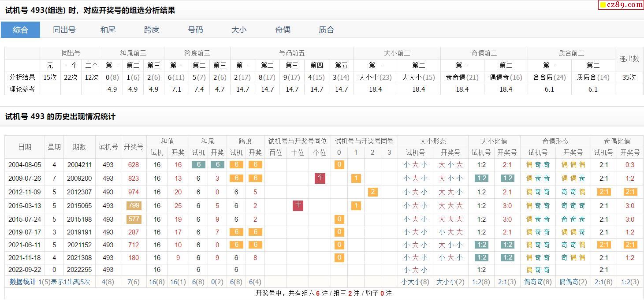Click date 2022-09-22
This screenshot has width=644, height=301.
(25, 270)
